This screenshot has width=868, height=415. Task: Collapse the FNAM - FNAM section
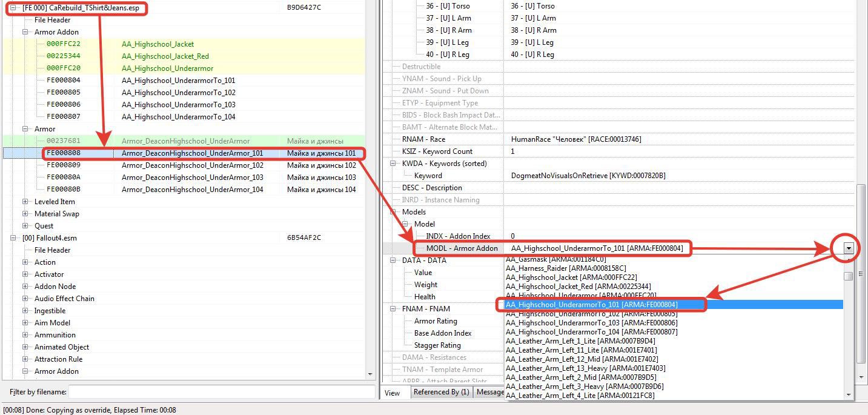point(394,309)
